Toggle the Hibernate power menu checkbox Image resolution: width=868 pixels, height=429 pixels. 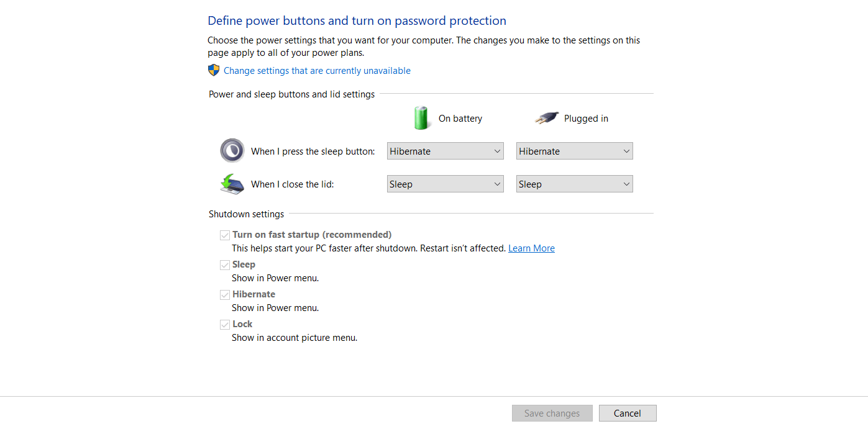225,295
